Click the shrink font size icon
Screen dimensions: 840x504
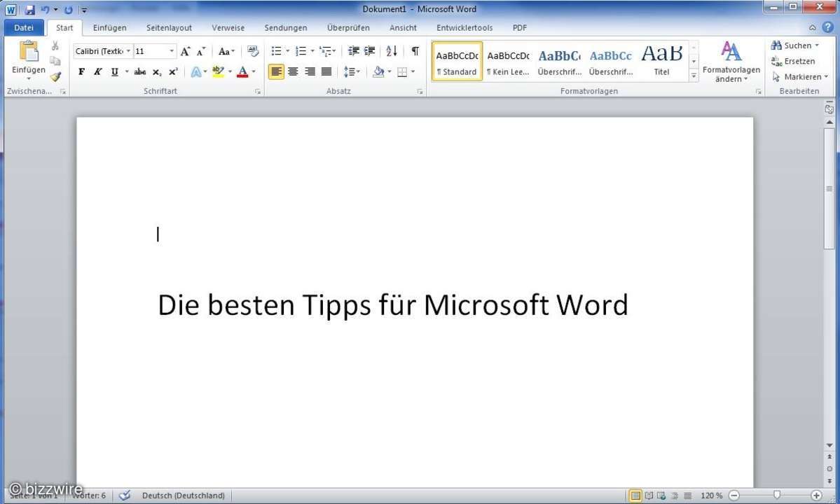(201, 51)
